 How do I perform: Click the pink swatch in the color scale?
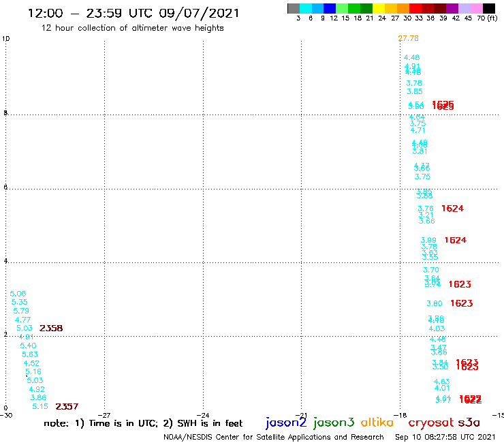pyautogui.click(x=477, y=9)
